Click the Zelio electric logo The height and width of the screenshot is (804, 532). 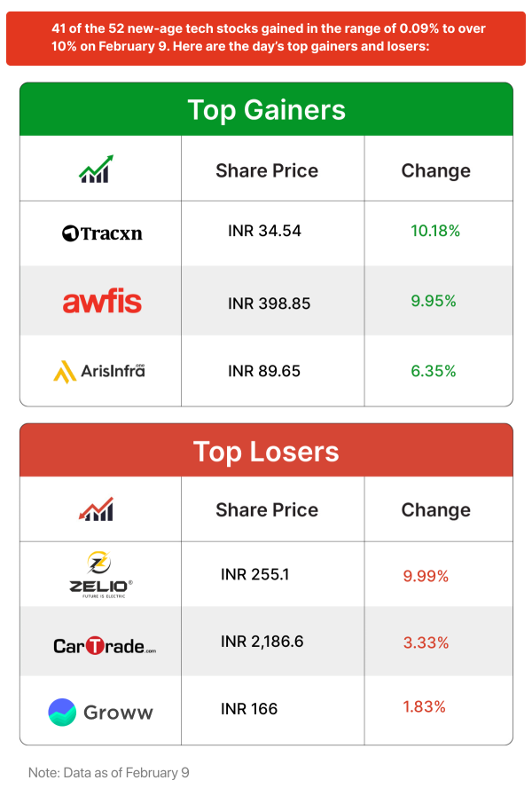[x=102, y=573]
